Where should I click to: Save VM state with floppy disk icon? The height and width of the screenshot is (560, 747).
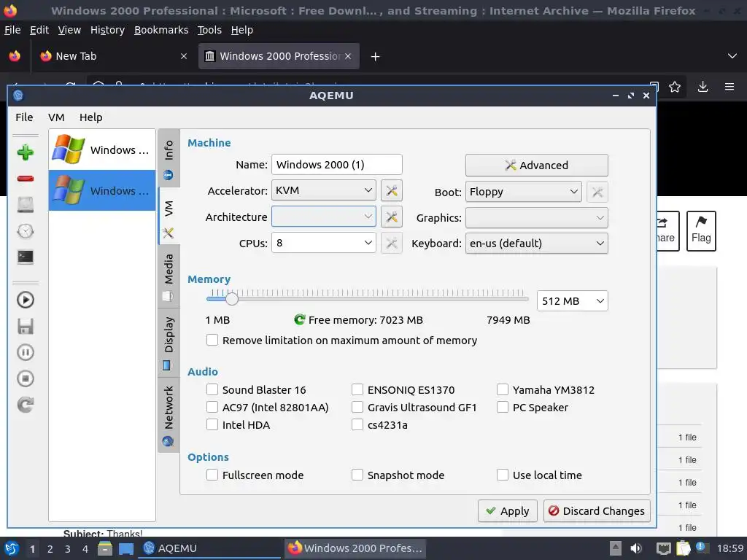[26, 326]
